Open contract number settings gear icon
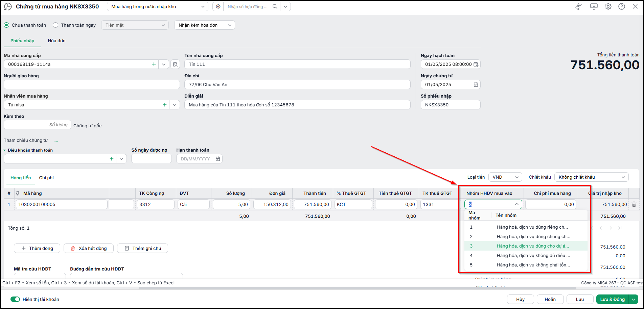 click(218, 6)
